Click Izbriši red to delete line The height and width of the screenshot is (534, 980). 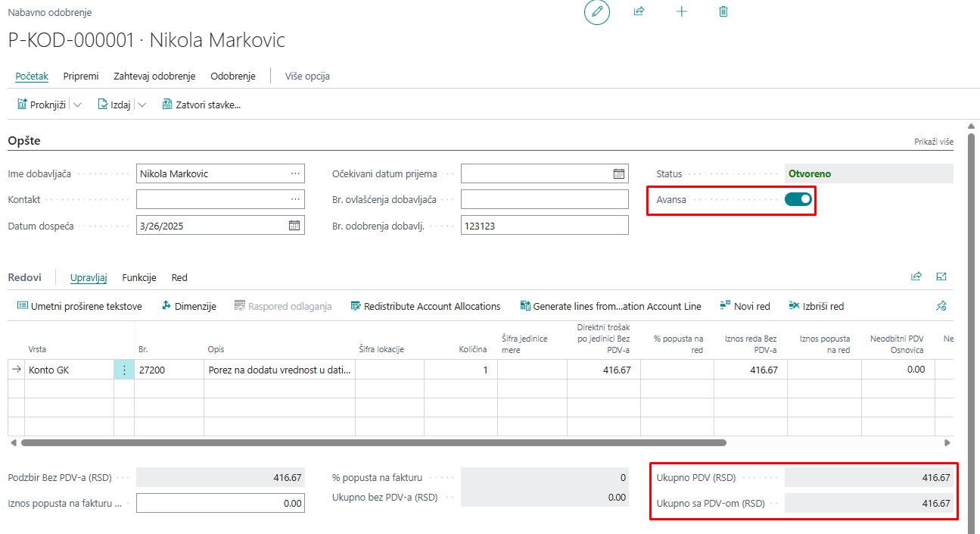(816, 307)
